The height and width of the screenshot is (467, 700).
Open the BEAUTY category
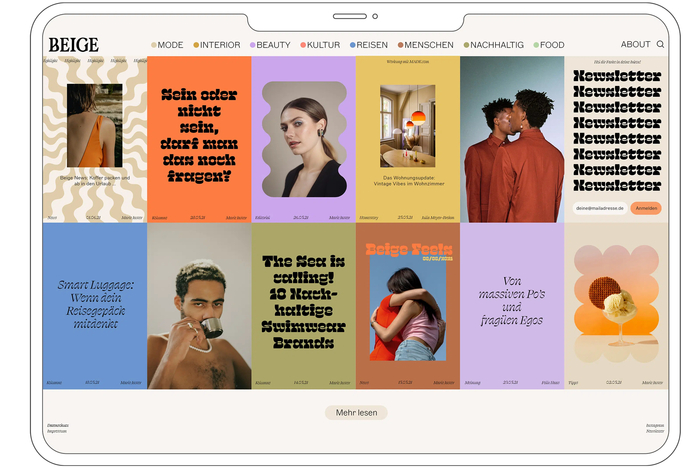click(x=273, y=45)
